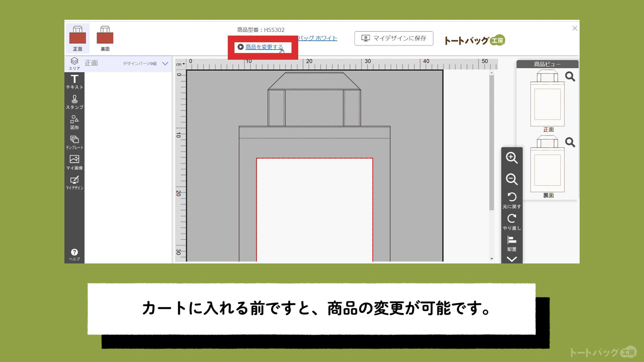Zoom in the canvas with plus magnifier
644x362 pixels.
(512, 158)
